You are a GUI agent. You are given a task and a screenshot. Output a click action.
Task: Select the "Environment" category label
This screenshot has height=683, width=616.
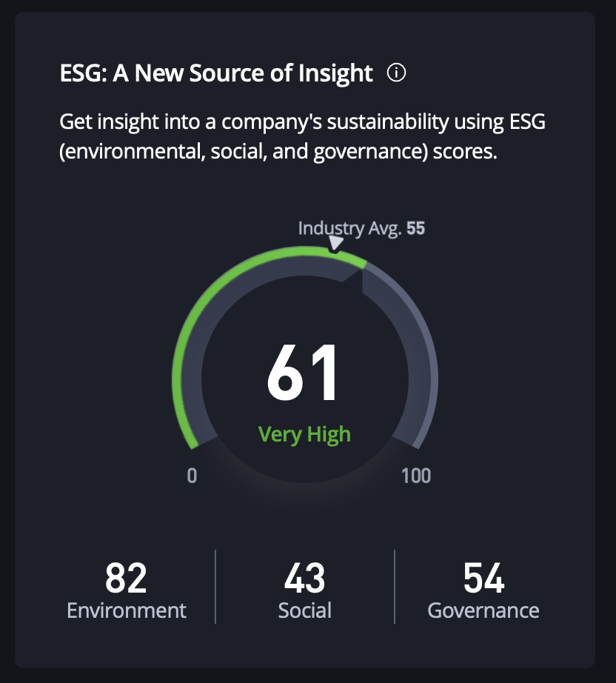point(127,610)
